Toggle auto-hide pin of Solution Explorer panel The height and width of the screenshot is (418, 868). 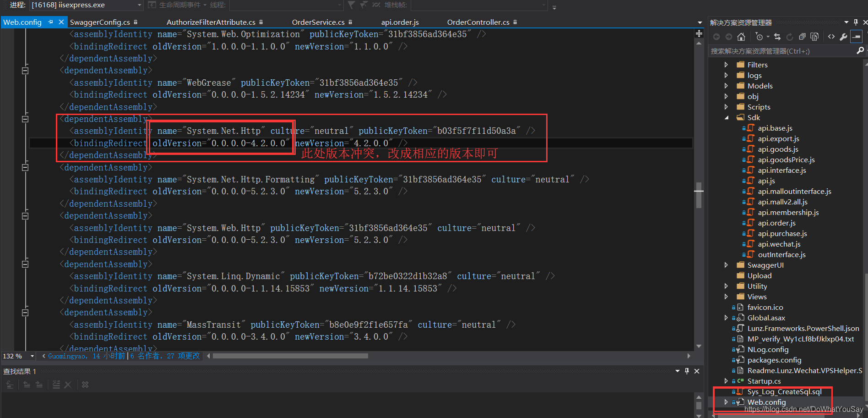coord(856,22)
